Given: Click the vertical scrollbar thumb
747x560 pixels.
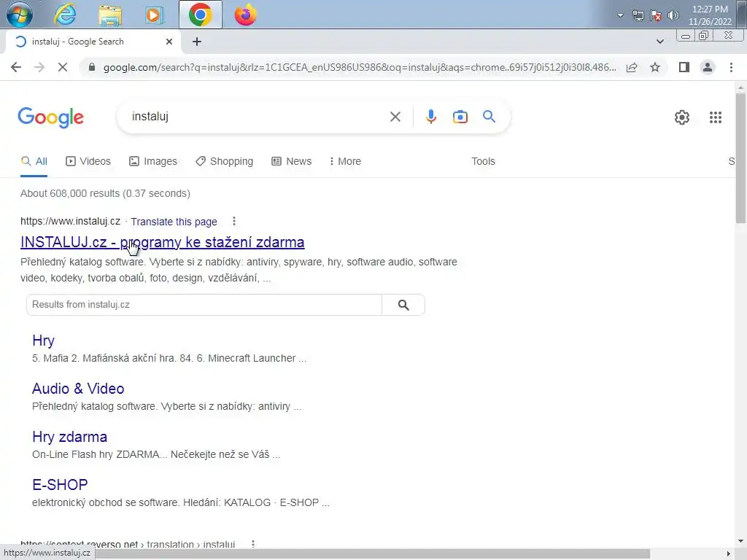Looking at the screenshot, I should pos(740,157).
